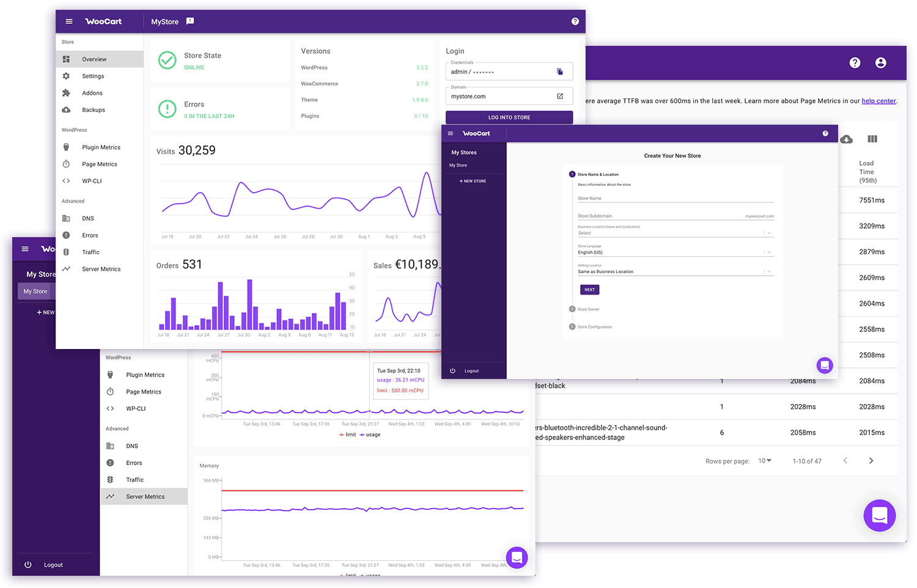Open hamburger menu in Create Your New Store window
The image size is (917, 588).
coord(451,133)
